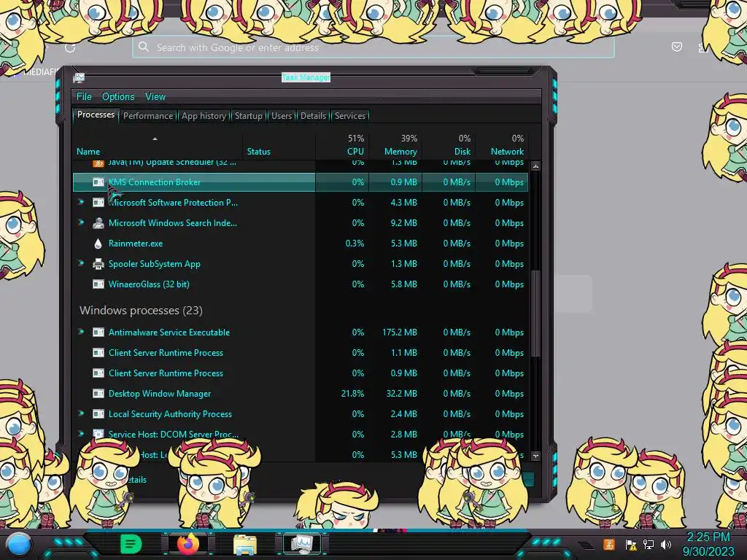The image size is (747, 560).
Task: Click the KMS Connection Broker process icon
Action: pyautogui.click(x=98, y=182)
